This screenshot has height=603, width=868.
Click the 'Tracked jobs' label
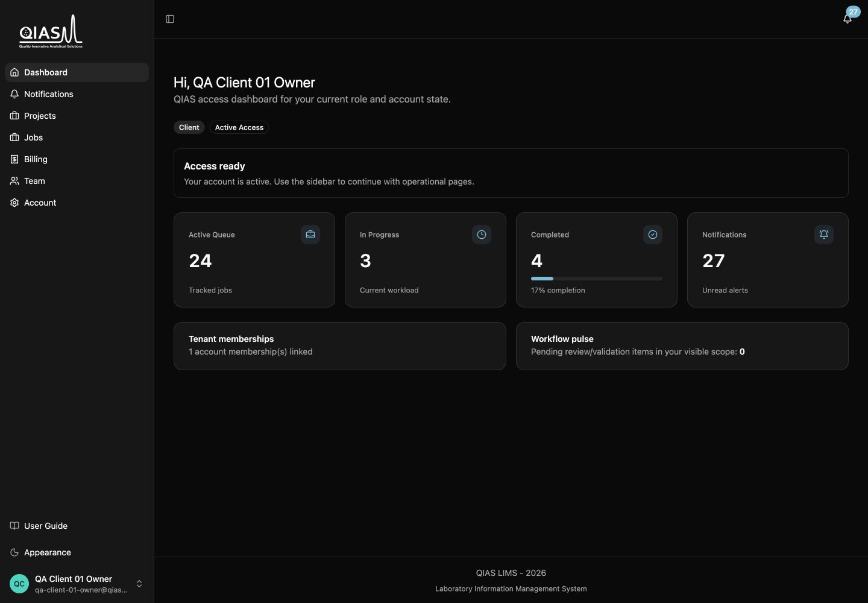[x=210, y=290]
